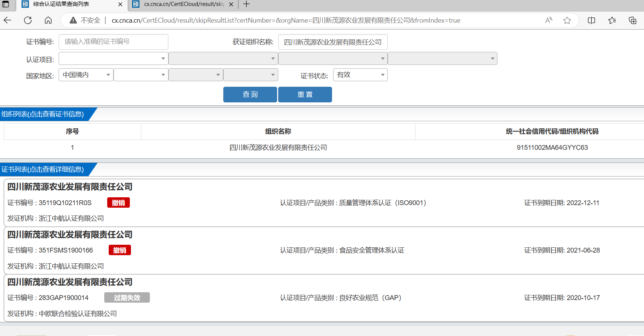Click the 查询 search button
The height and width of the screenshot is (336, 644).
pyautogui.click(x=250, y=95)
